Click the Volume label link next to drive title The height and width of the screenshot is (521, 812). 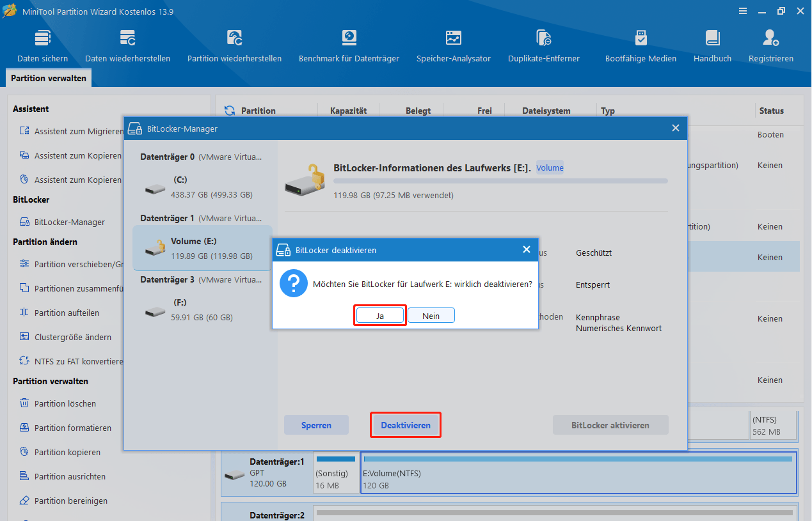550,168
